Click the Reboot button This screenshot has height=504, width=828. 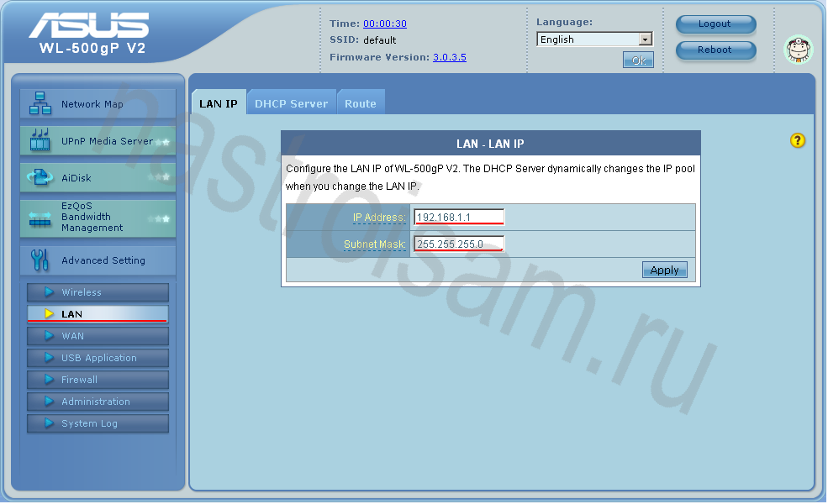[715, 50]
